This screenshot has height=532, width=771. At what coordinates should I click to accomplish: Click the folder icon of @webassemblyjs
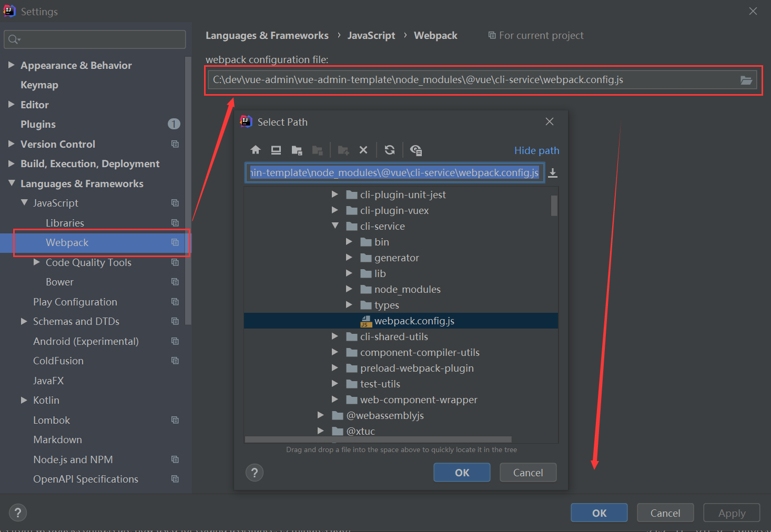coord(338,416)
